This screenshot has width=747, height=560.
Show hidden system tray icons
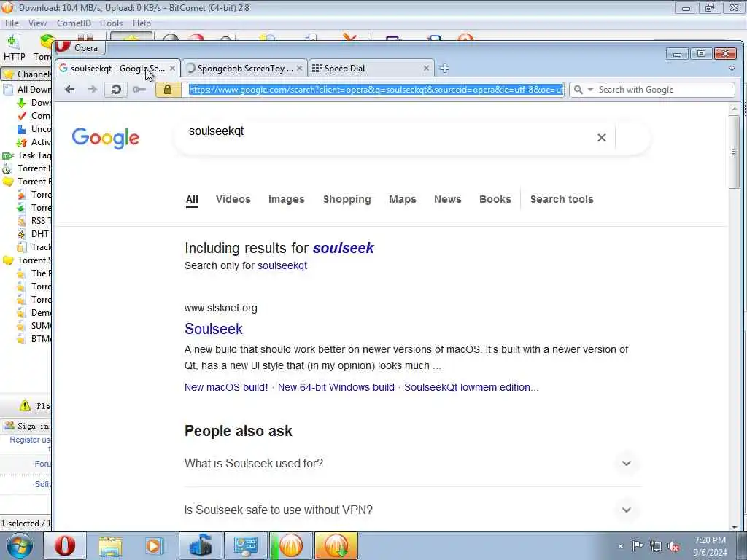620,547
